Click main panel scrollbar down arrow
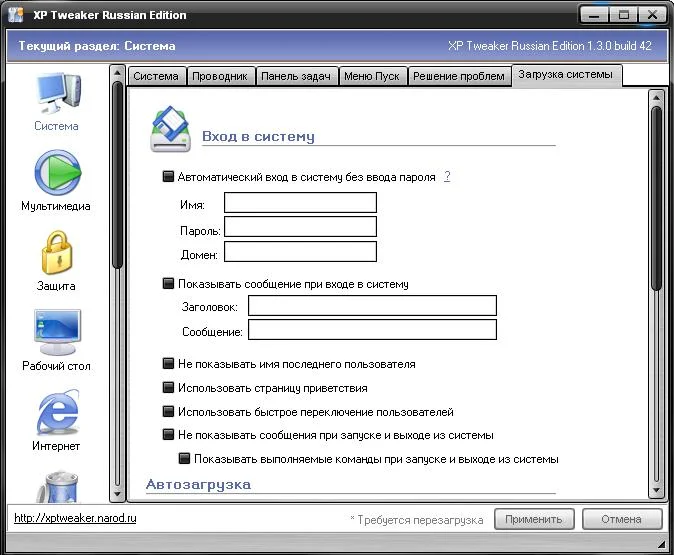This screenshot has width=674, height=555. click(656, 490)
